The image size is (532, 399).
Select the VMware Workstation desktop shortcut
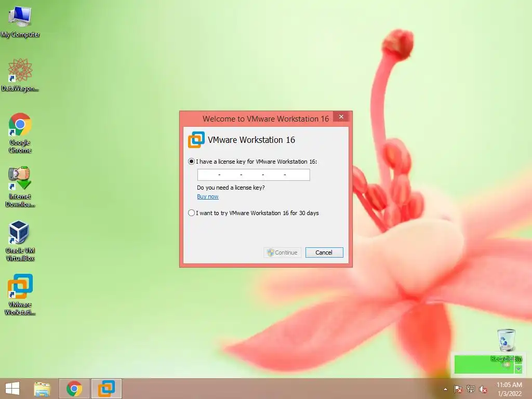click(x=20, y=295)
